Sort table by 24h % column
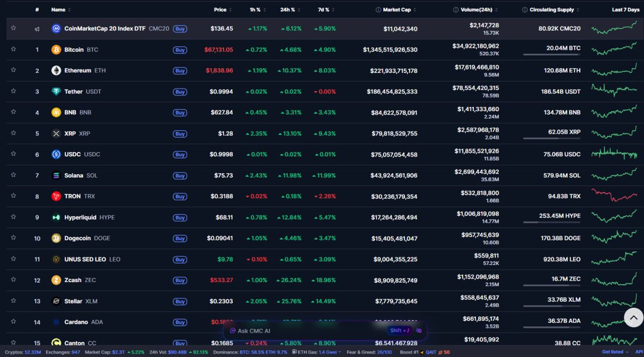 click(x=290, y=10)
